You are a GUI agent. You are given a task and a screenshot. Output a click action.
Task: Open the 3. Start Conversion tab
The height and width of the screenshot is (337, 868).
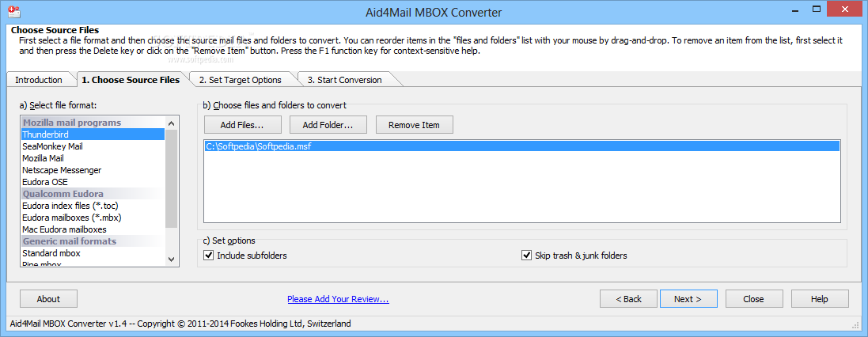[x=344, y=80]
